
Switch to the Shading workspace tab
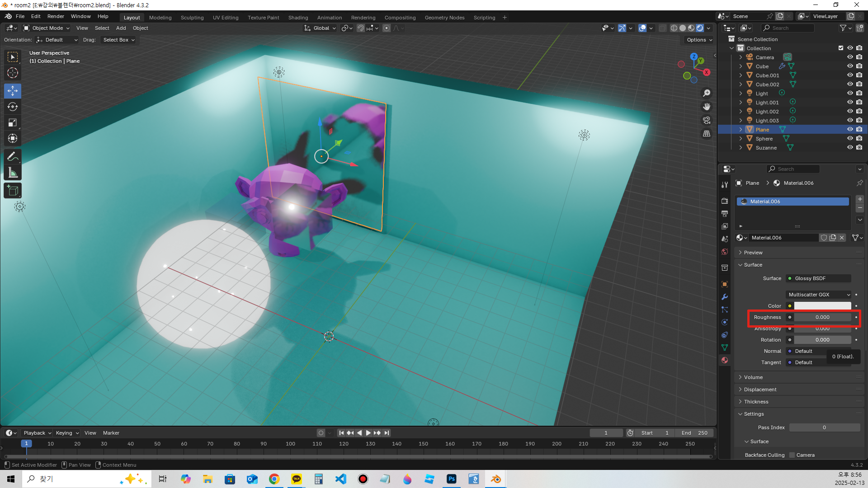click(298, 18)
